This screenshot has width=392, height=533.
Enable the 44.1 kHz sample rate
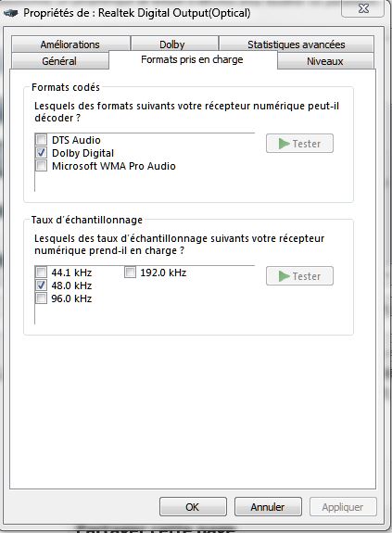tap(42, 273)
